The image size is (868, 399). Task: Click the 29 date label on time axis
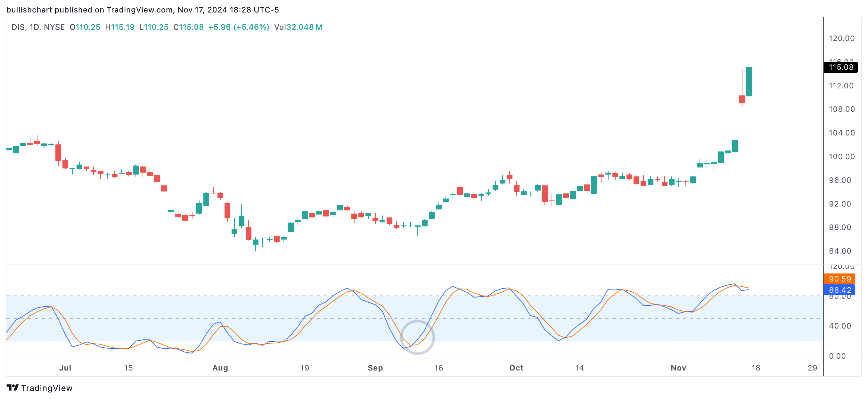(812, 368)
